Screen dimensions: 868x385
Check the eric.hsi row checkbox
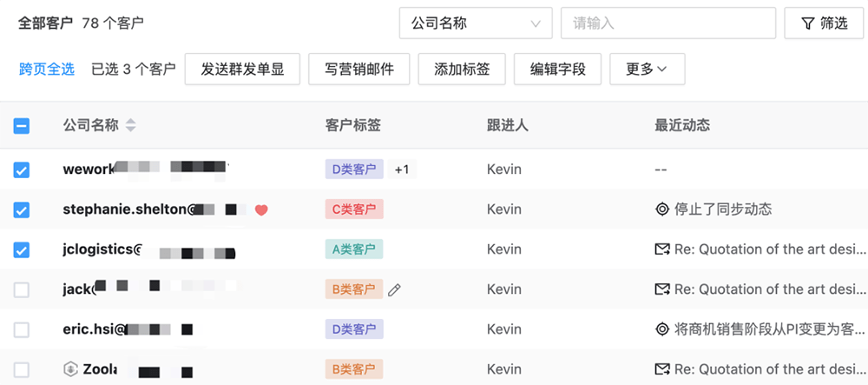coord(22,330)
